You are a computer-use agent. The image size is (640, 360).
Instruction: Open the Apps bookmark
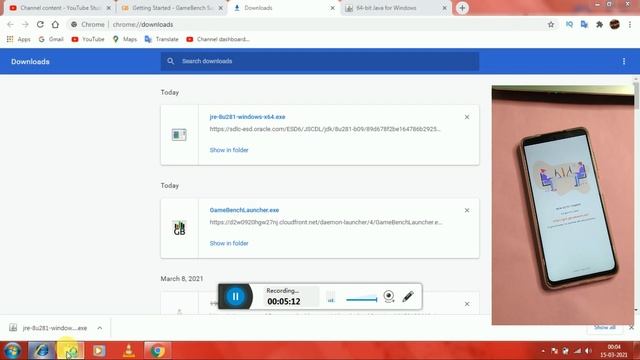coord(19,39)
